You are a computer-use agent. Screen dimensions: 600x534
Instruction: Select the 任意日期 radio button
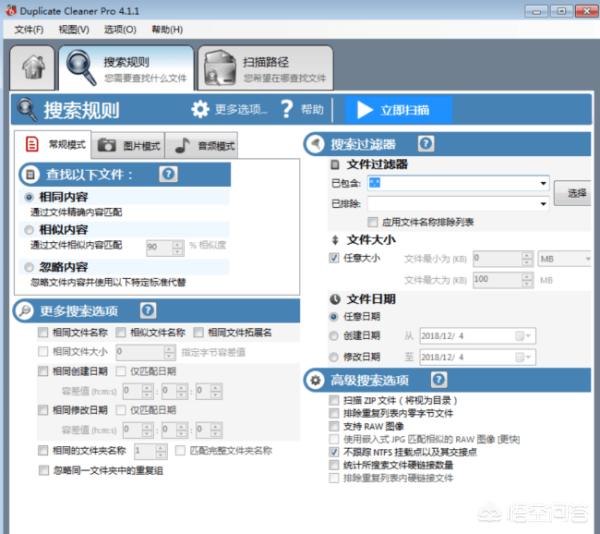334,316
